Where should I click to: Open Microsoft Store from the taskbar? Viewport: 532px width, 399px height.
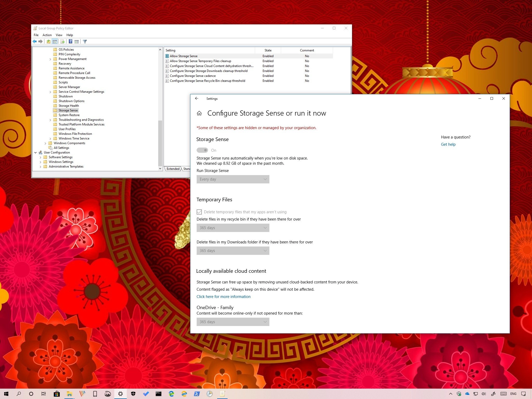pyautogui.click(x=57, y=394)
